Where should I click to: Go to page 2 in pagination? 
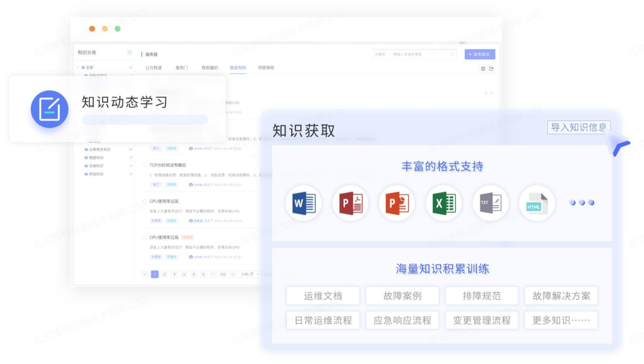pos(164,274)
